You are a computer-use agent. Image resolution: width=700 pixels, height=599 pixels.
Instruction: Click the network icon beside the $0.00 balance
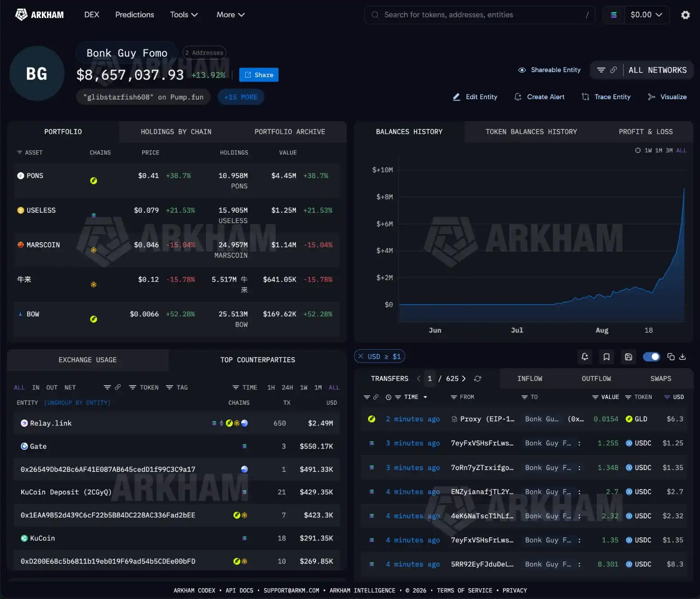613,15
